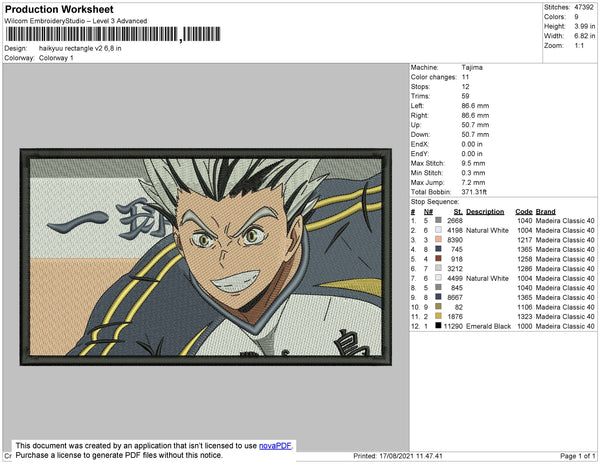The width and height of the screenshot is (600, 464).
Task: Click the Max Jump value '7.2 mm'
Action: (x=473, y=182)
